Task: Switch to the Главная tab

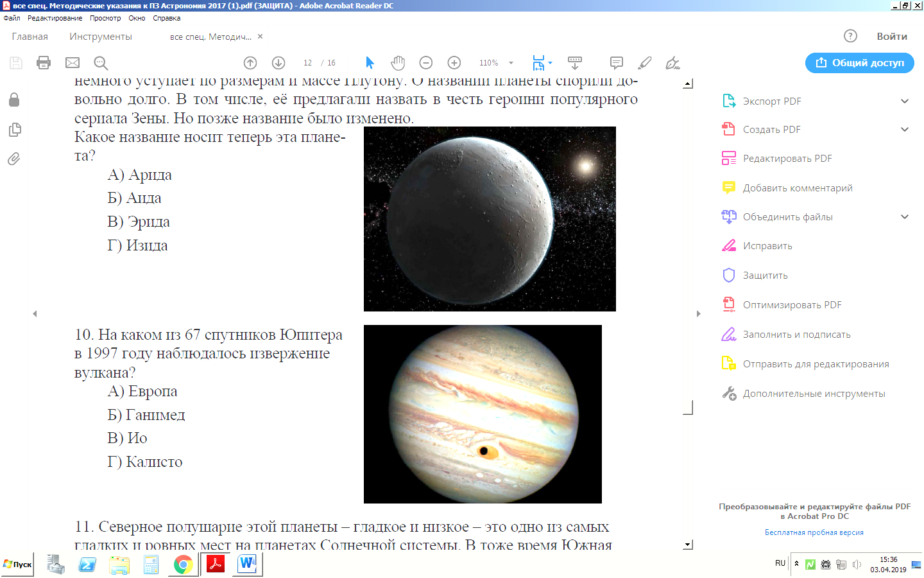Action: point(30,37)
